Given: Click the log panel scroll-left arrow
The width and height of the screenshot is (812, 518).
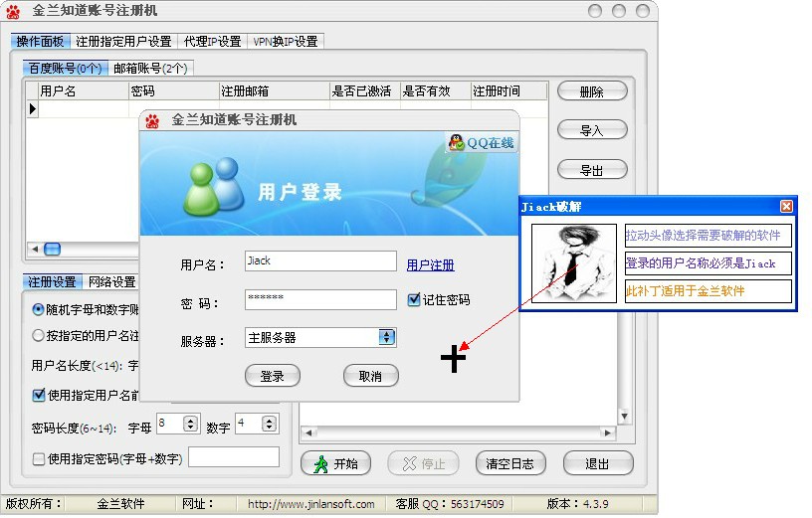Looking at the screenshot, I should 308,432.
